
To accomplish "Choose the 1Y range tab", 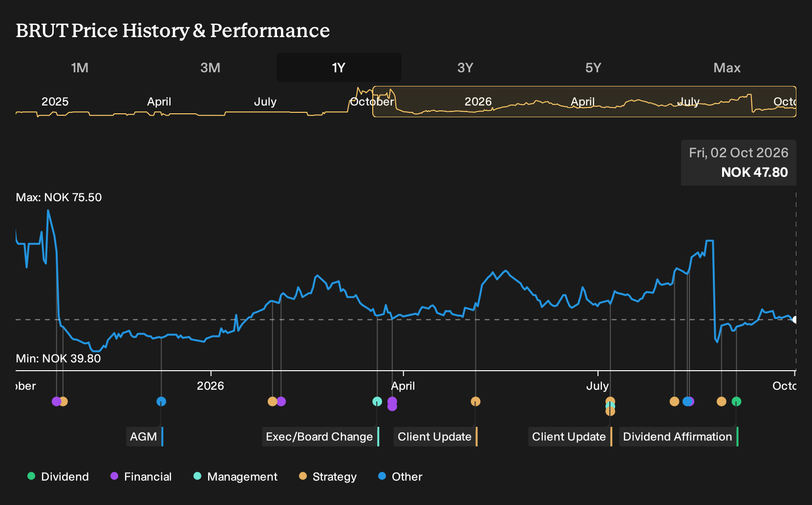I will (x=339, y=67).
